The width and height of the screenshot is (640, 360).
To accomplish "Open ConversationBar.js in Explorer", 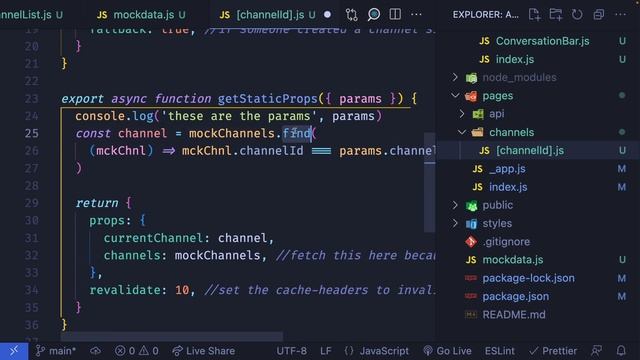I will click(x=543, y=41).
